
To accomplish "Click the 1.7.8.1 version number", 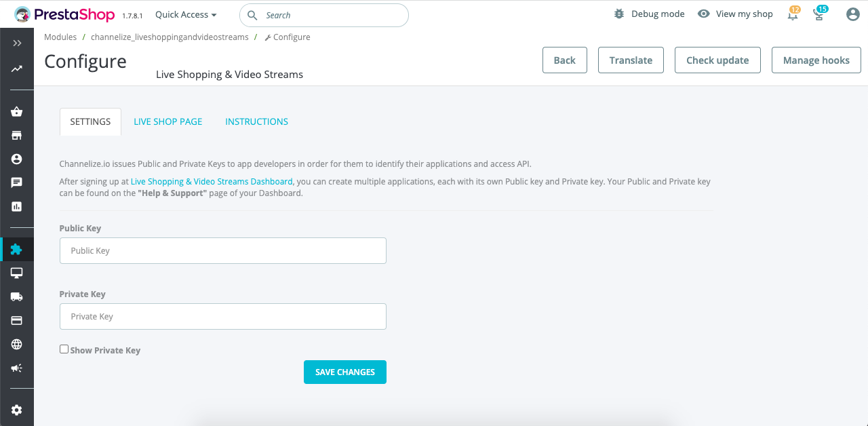I will click(x=132, y=16).
